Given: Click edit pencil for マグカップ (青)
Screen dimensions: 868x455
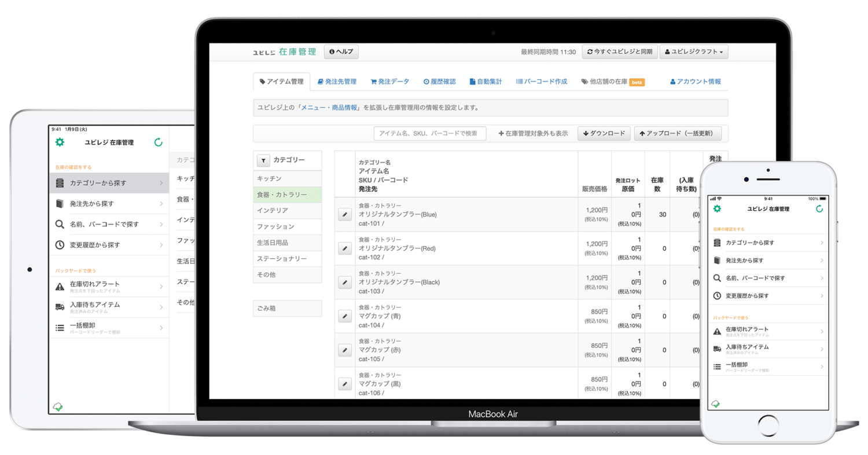Looking at the screenshot, I should 345,316.
